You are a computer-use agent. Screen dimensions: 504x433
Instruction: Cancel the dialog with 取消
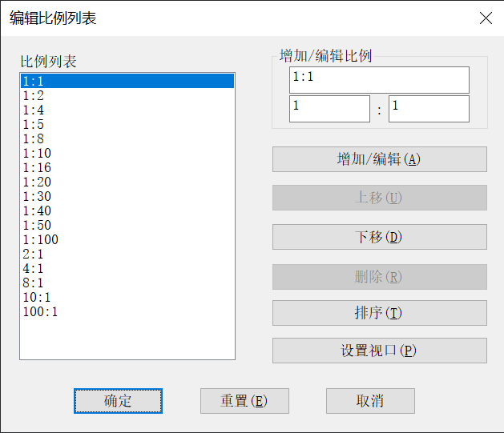pyautogui.click(x=369, y=401)
